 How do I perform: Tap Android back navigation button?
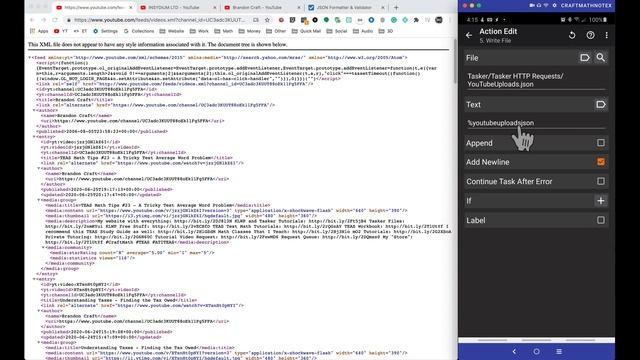click(514, 351)
